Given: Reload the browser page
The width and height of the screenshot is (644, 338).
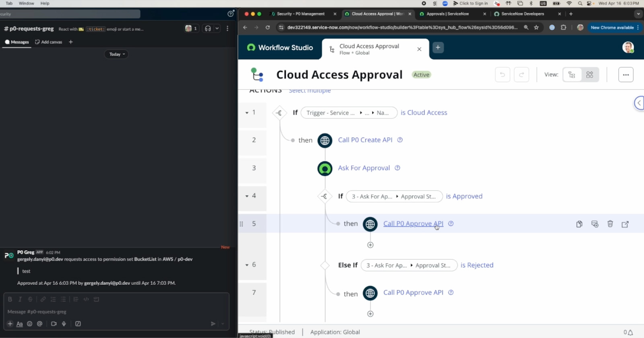Looking at the screenshot, I should pos(268,27).
